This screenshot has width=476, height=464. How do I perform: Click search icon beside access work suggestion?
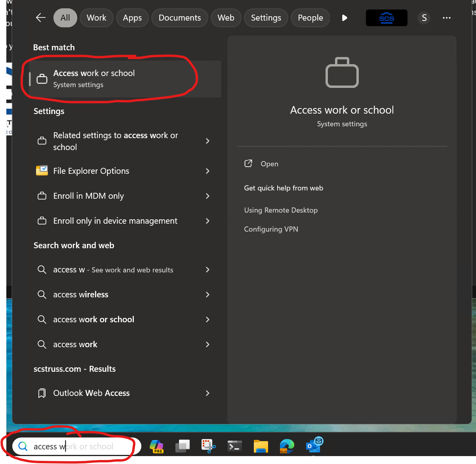coord(42,344)
